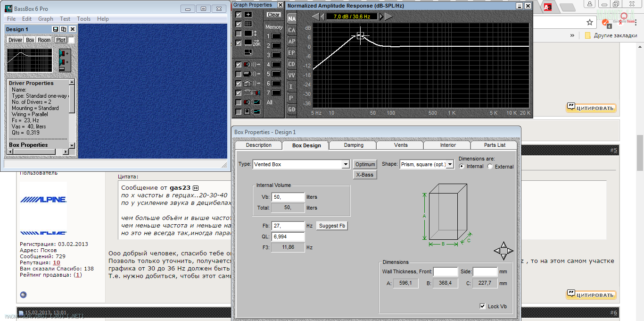Click the Vb volume input field
Viewport: 644px width, 321px height.
click(x=288, y=197)
